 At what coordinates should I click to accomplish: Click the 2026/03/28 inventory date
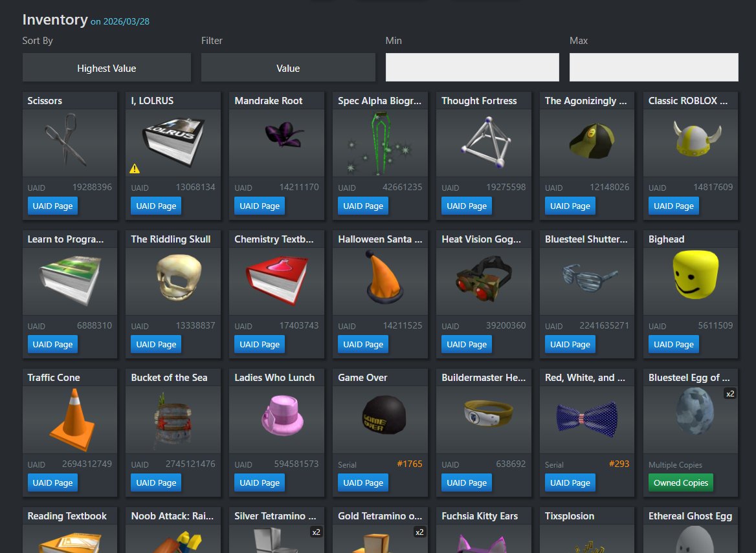pyautogui.click(x=126, y=21)
